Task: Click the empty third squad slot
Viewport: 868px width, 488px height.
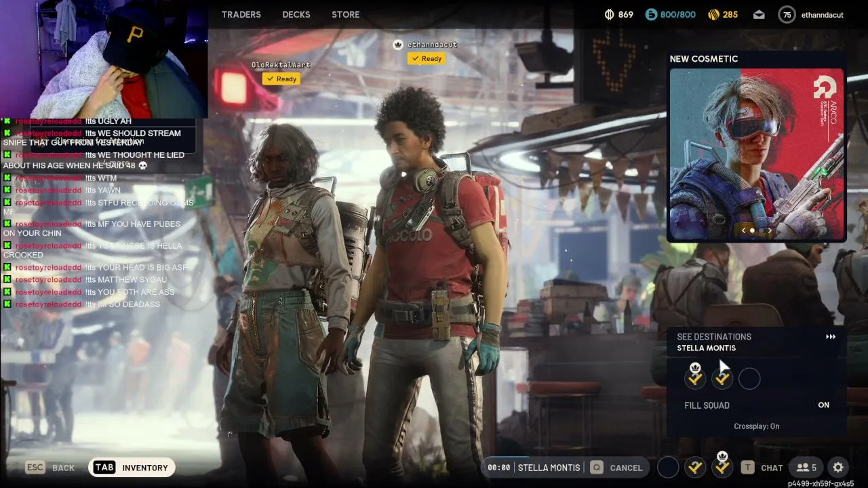Action: pos(749,379)
